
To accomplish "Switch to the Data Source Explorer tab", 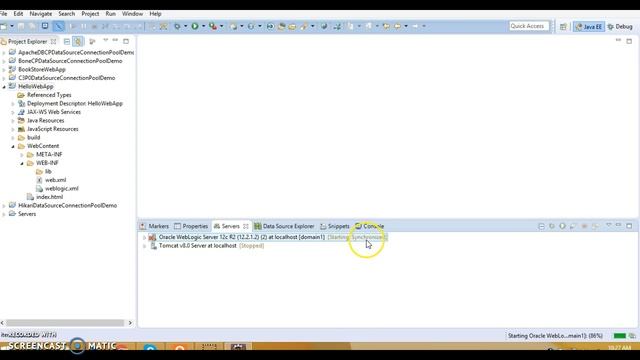I will 284,226.
